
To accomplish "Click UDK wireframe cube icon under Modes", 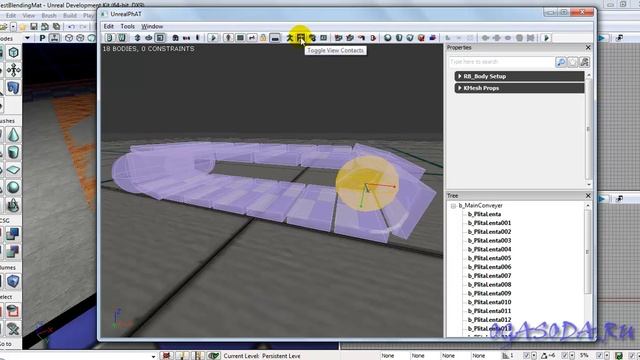I will click(13, 52).
